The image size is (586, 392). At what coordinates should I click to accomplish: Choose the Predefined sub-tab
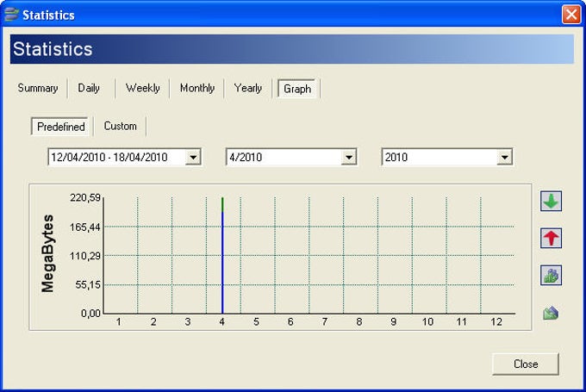61,127
